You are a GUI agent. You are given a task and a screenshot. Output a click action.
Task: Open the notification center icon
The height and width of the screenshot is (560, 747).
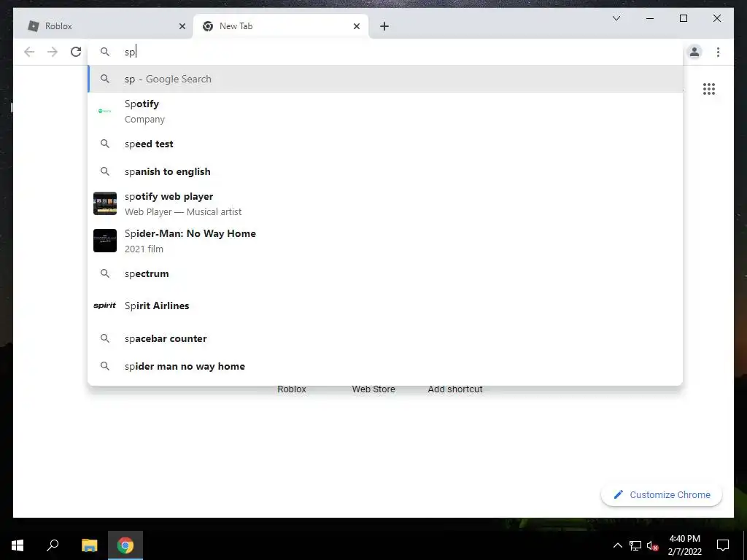click(723, 545)
